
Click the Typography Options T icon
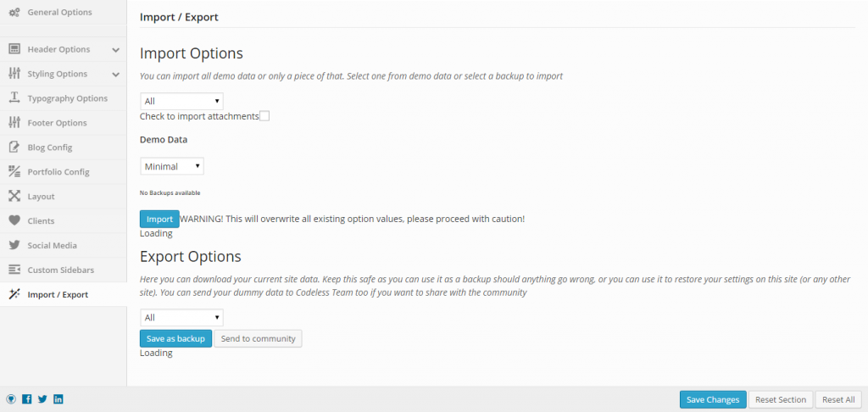click(14, 98)
